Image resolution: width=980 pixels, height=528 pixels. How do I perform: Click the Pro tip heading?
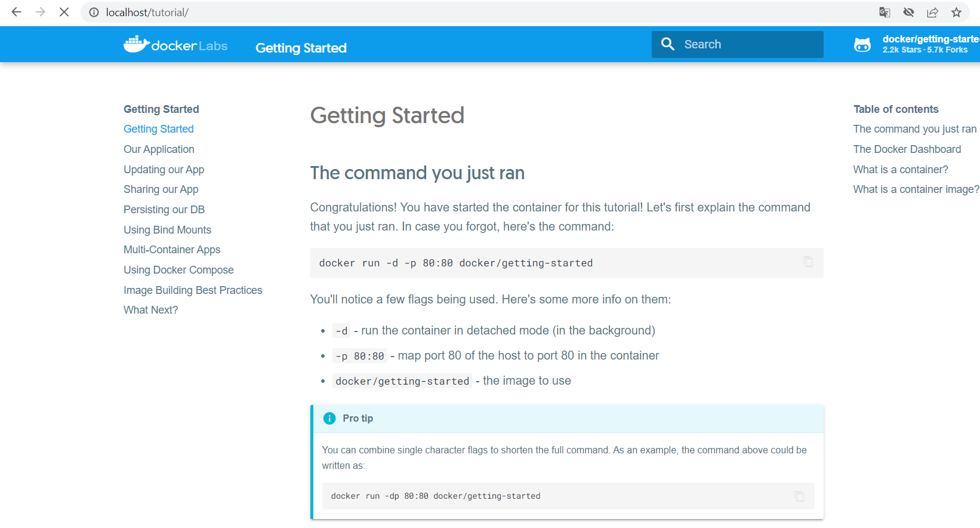[x=358, y=418]
